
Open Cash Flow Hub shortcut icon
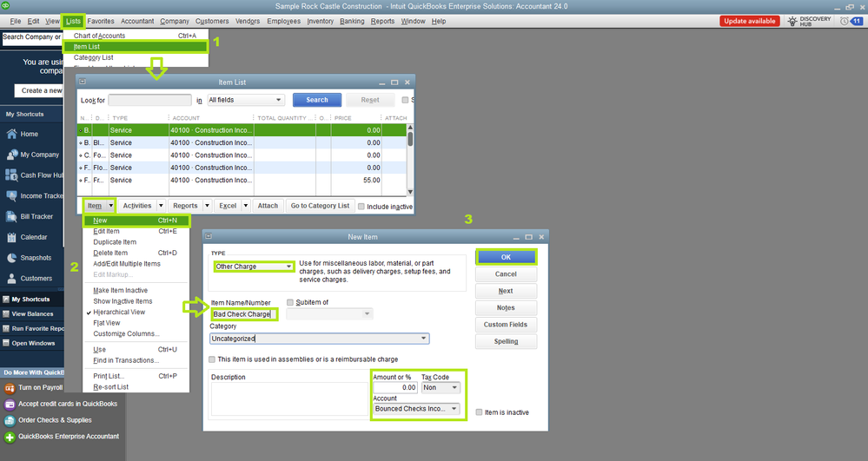[11, 175]
